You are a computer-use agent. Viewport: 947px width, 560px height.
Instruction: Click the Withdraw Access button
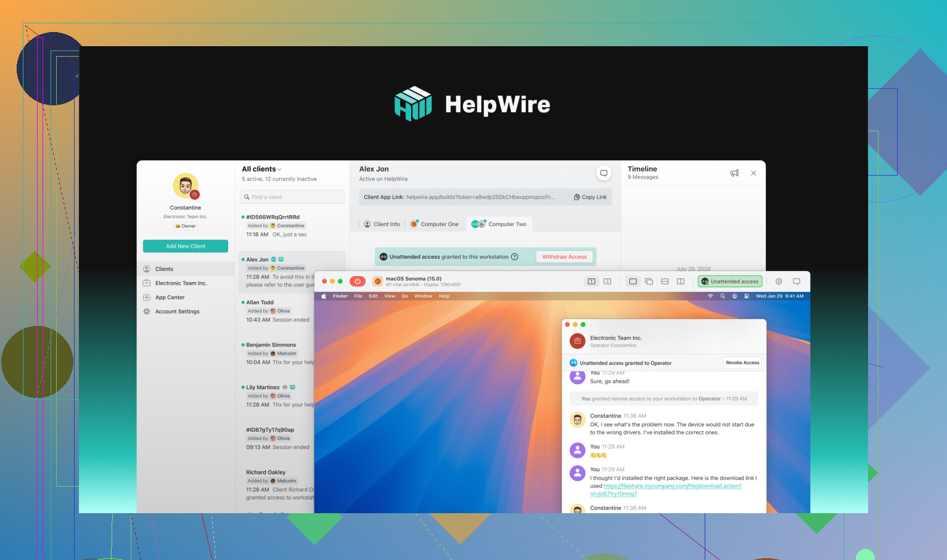(x=564, y=257)
